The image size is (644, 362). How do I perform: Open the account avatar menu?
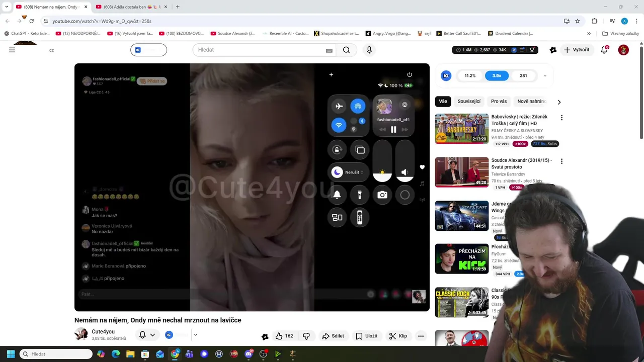[x=623, y=50]
